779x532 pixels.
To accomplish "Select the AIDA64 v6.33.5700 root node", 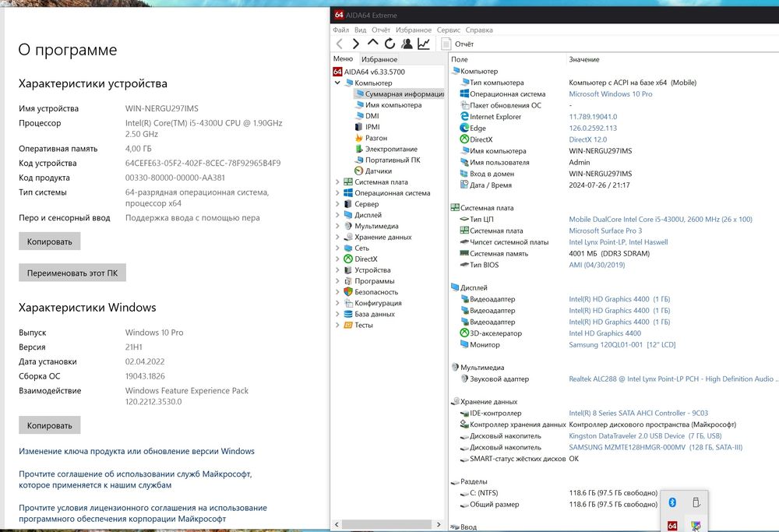I will coord(369,72).
